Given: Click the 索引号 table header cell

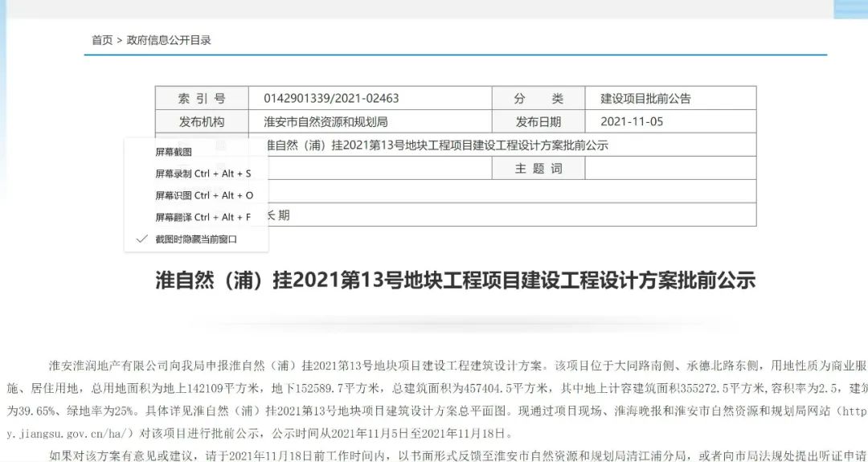Looking at the screenshot, I should [x=202, y=99].
